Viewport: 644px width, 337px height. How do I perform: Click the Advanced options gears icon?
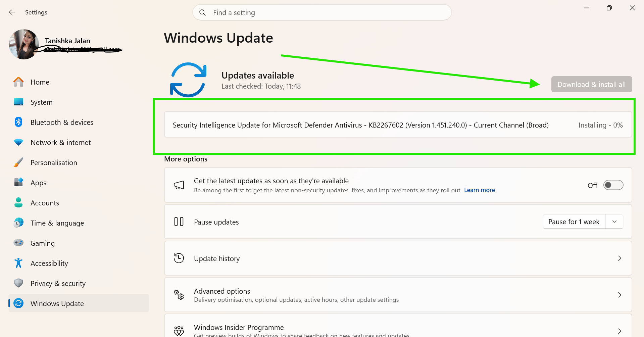tap(179, 295)
